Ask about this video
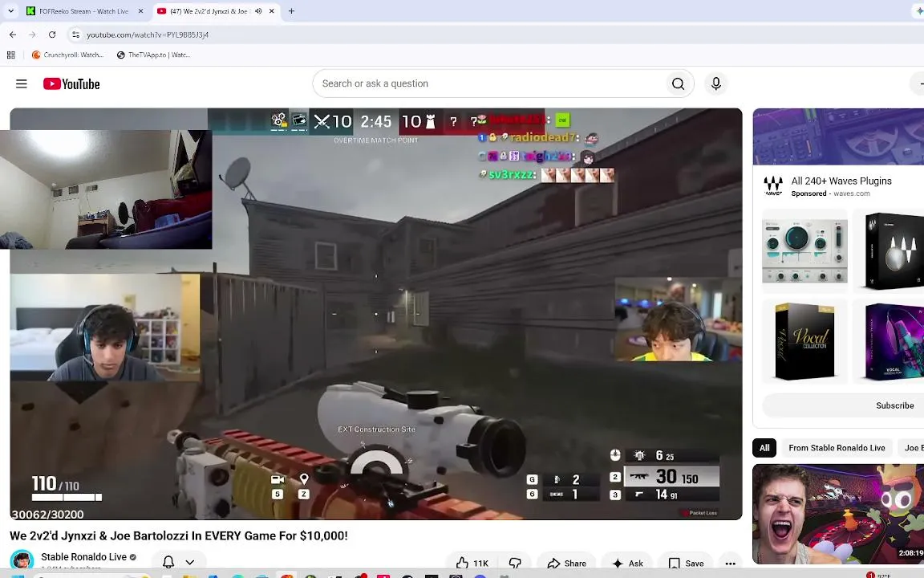924x578 pixels. tap(627, 563)
